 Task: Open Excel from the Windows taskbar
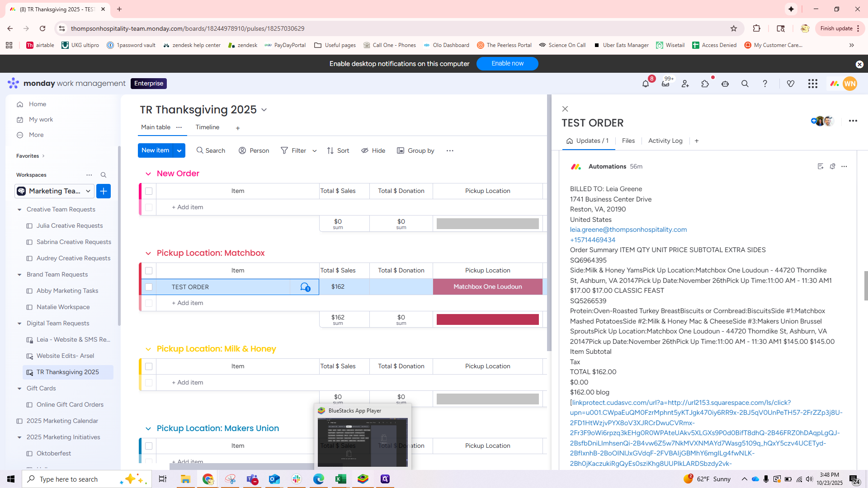coord(341,479)
